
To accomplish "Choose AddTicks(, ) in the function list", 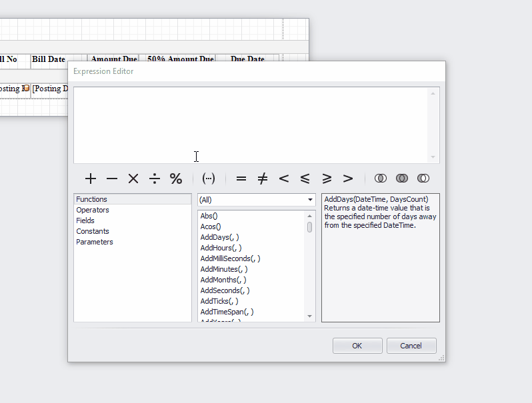I will tap(251, 301).
